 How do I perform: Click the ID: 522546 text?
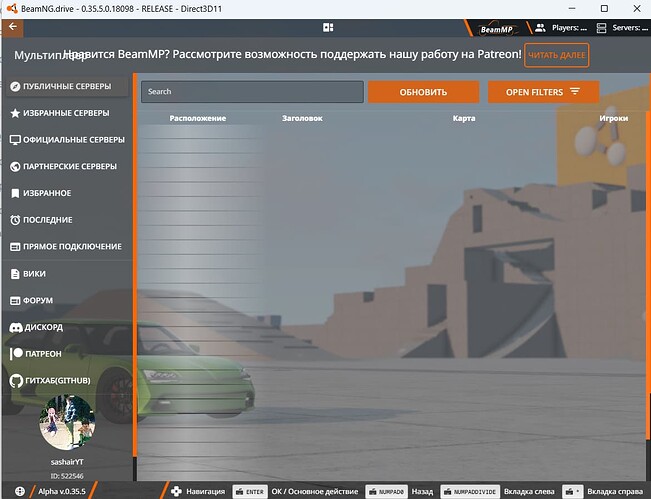click(67, 476)
